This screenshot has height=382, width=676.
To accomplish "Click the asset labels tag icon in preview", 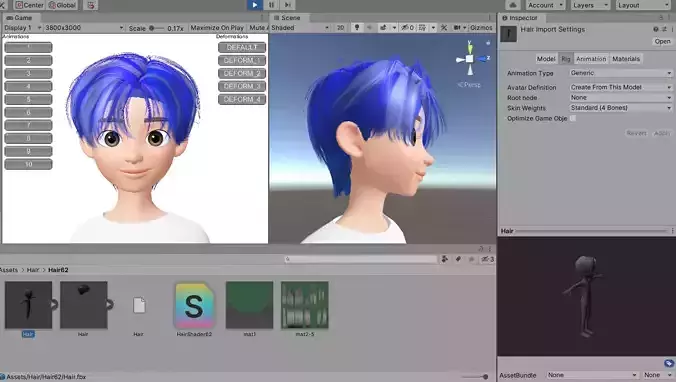I will pyautogui.click(x=669, y=363).
